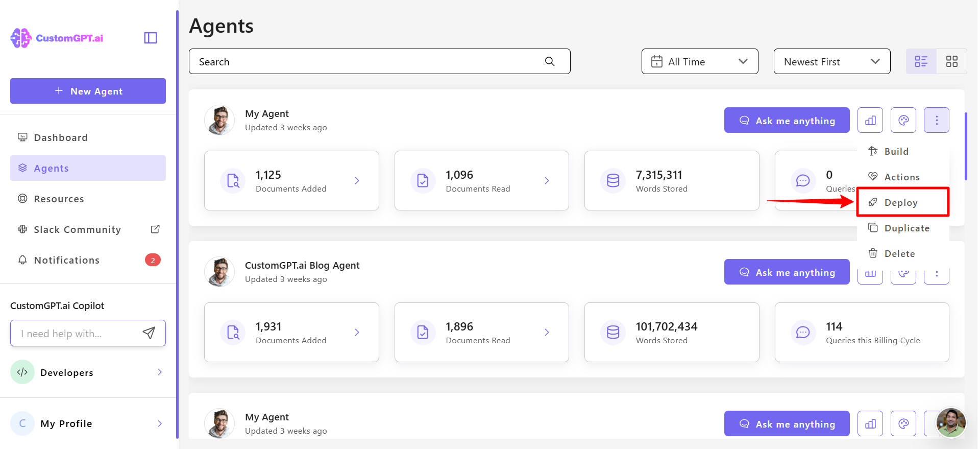Click the 114 Queries this Billing Cycle card
980x449 pixels.
pos(862,332)
